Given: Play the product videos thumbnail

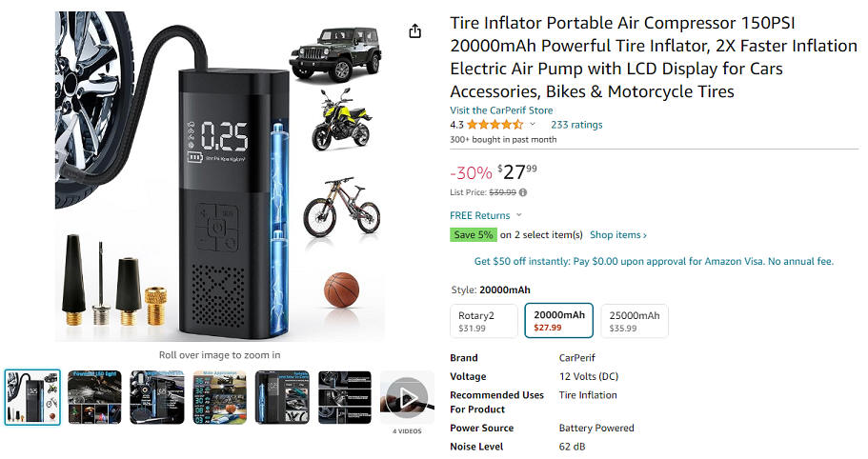Looking at the screenshot, I should (x=407, y=397).
